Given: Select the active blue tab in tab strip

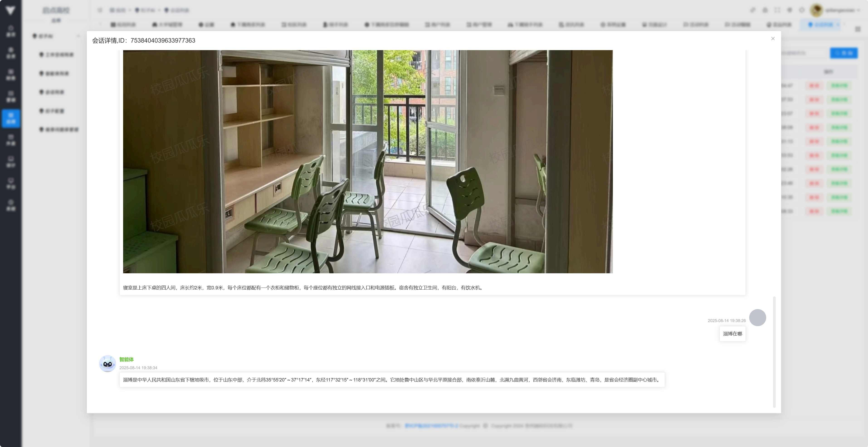Looking at the screenshot, I should click(822, 24).
